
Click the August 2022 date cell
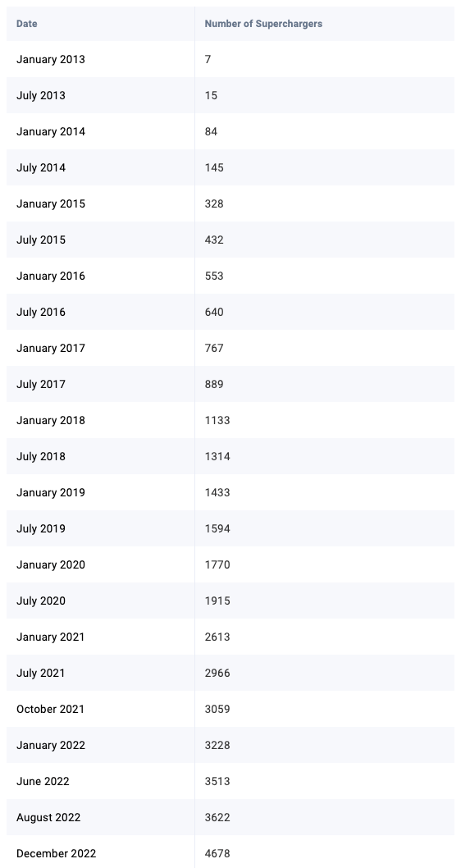coord(48,818)
